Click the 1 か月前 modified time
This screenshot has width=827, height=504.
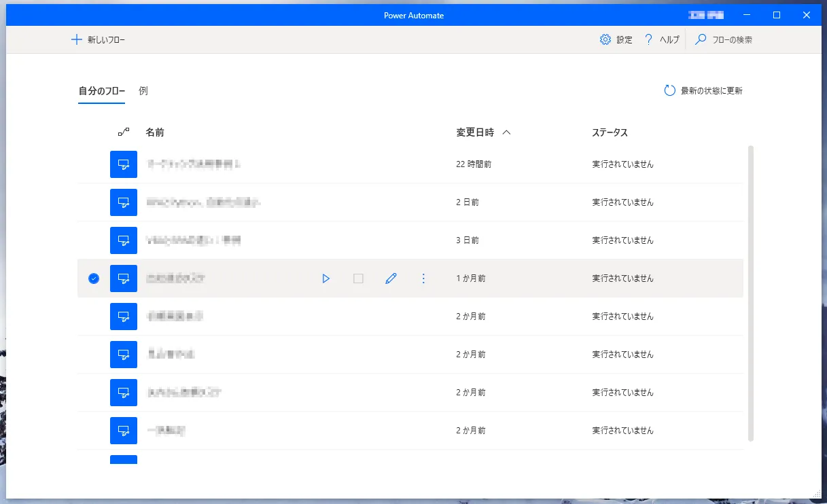(x=471, y=278)
